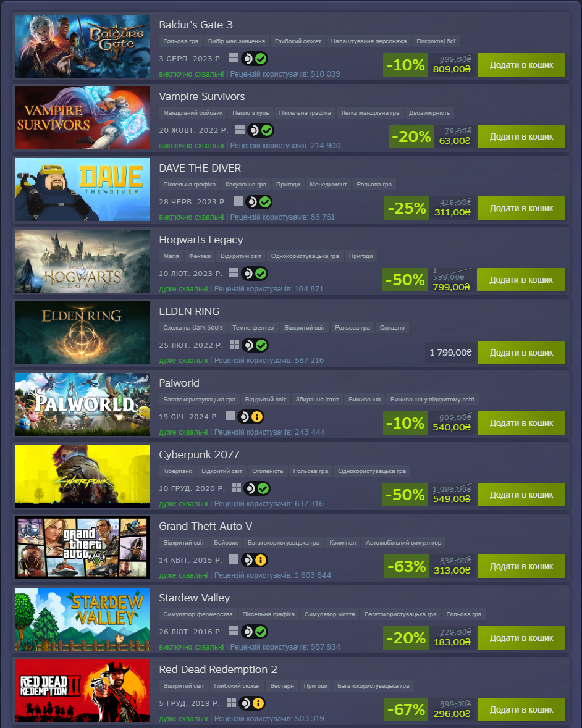The width and height of the screenshot is (582, 728).
Task: Open the Stardew Valley capsule thumbnail
Action: (82, 619)
